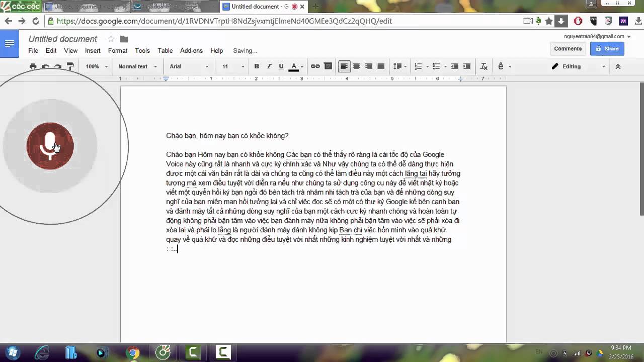Screen dimensions: 644x362
Task: Open the Add-ons menu
Action: tap(191, 51)
